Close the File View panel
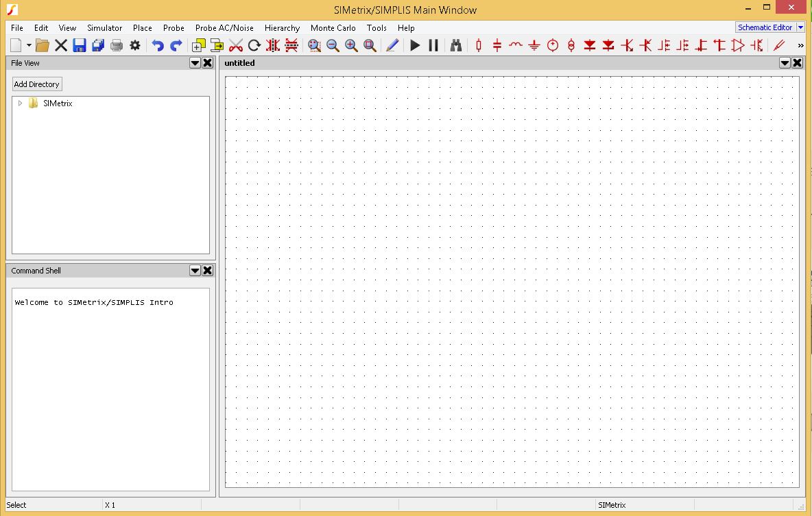This screenshot has height=516, width=812. click(208, 63)
